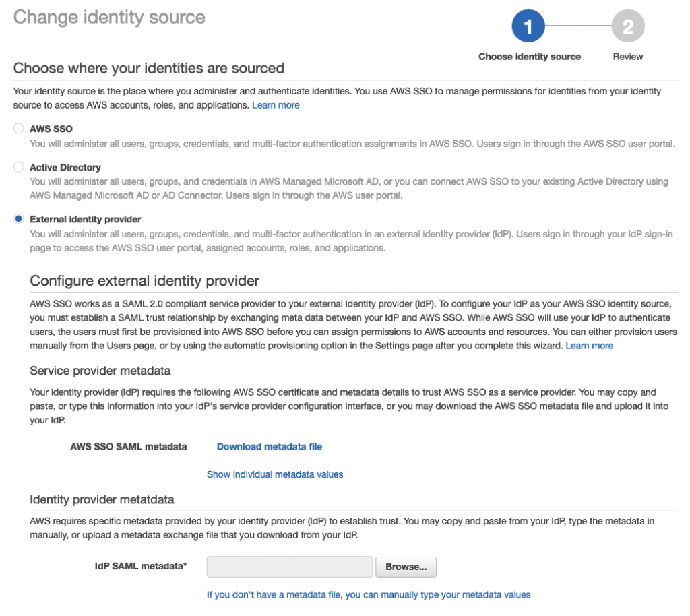
Task: Select the AWS SSO radio button
Action: tap(19, 129)
